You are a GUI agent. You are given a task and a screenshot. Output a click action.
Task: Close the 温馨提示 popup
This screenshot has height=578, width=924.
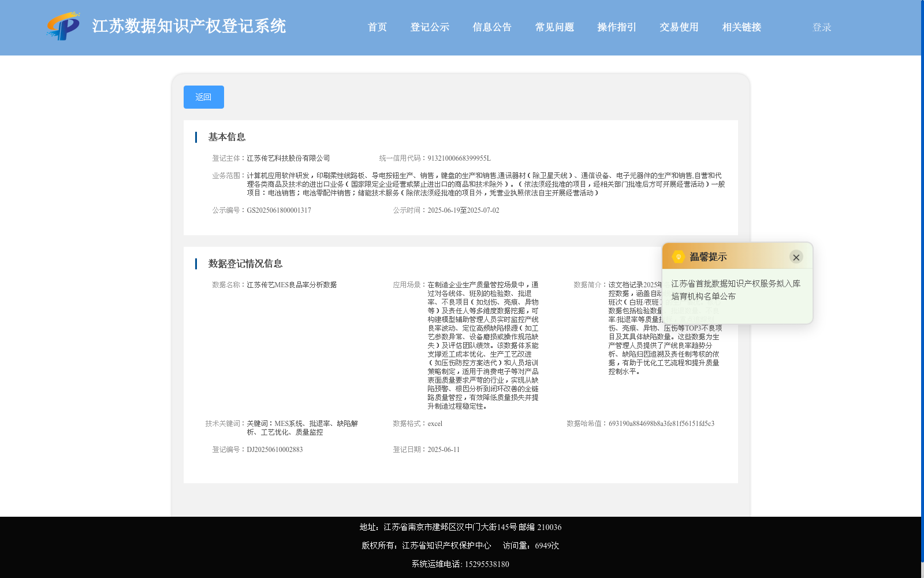(796, 257)
